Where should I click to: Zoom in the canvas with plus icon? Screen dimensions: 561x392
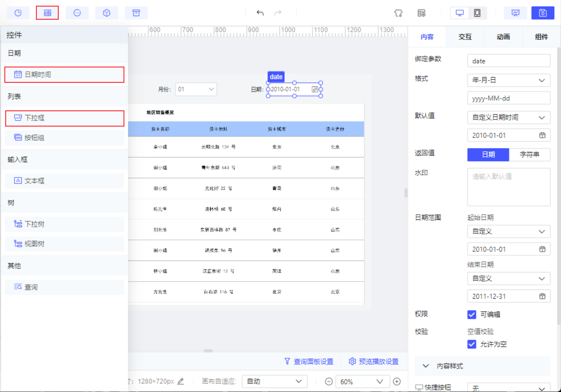[397, 381]
